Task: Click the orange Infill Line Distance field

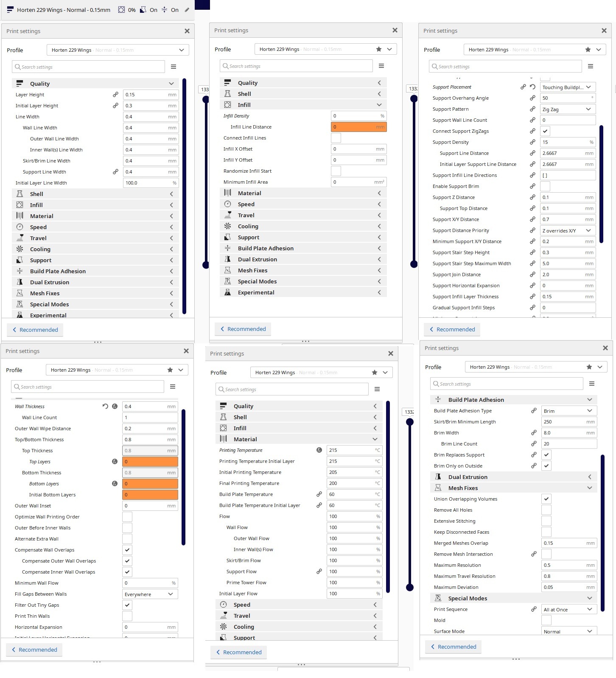Action: pos(358,127)
